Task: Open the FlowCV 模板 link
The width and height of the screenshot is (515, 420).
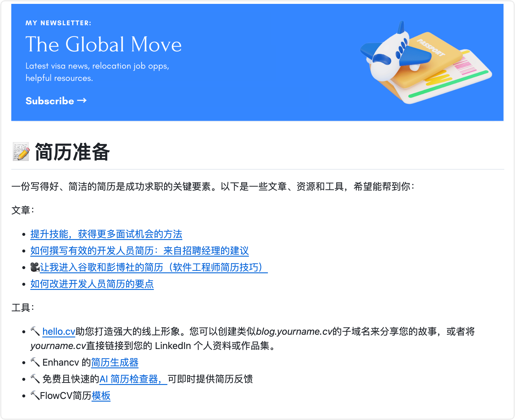Action: 101,396
